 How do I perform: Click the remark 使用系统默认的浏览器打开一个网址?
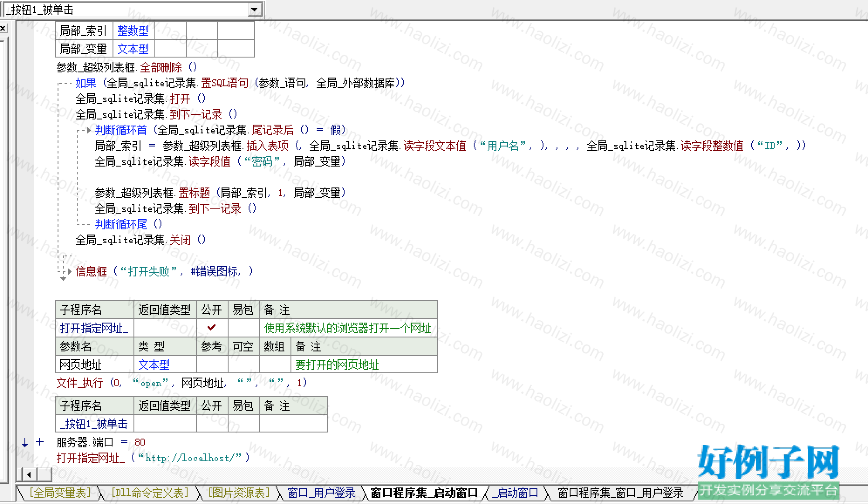tap(348, 328)
